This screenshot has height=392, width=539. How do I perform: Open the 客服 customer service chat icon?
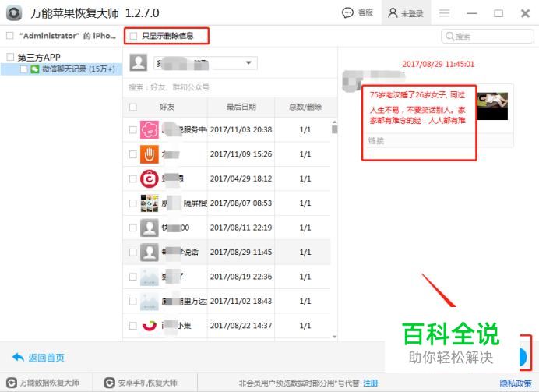[x=347, y=13]
